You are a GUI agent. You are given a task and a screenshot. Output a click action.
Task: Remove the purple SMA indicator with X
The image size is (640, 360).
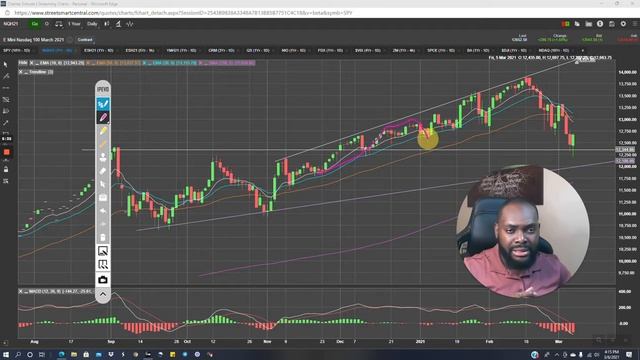[200, 63]
